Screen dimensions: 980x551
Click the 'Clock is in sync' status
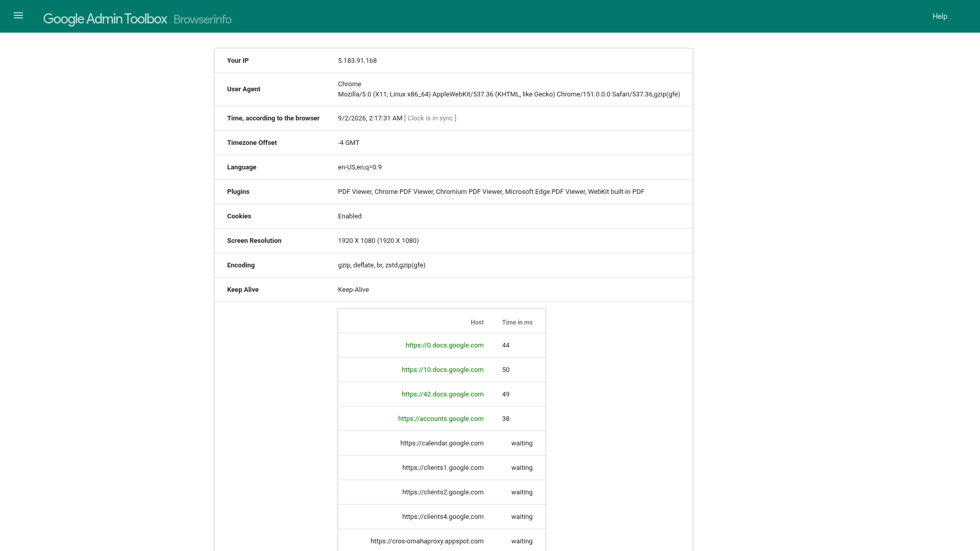pos(430,118)
